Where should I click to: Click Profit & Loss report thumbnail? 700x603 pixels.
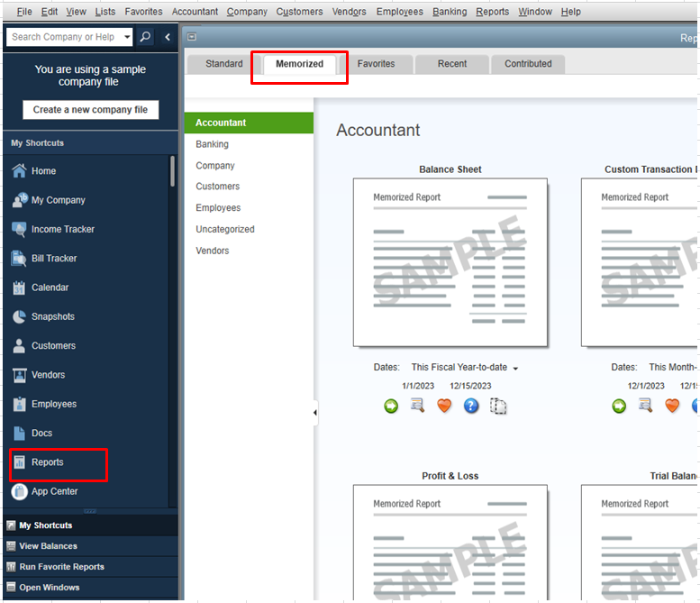[x=450, y=543]
